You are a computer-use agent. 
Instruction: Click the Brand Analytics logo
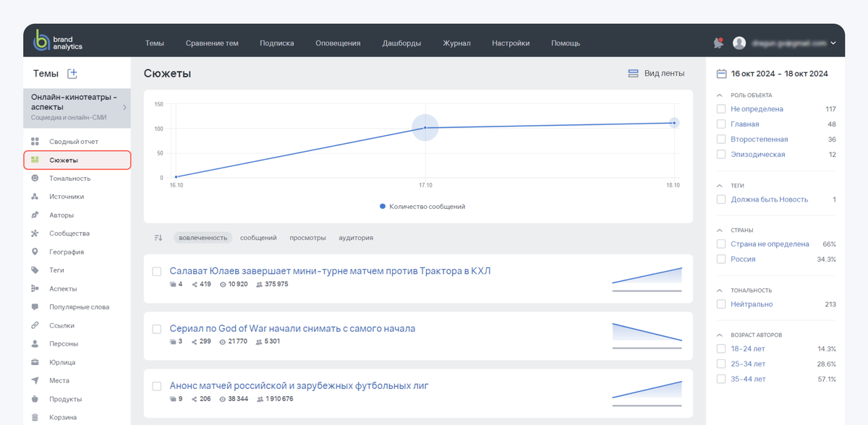tap(59, 41)
